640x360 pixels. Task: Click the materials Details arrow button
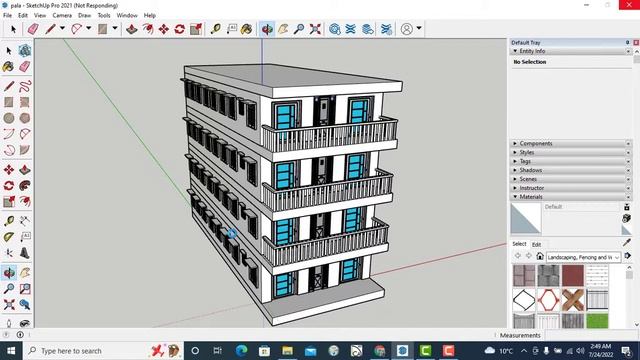[628, 256]
